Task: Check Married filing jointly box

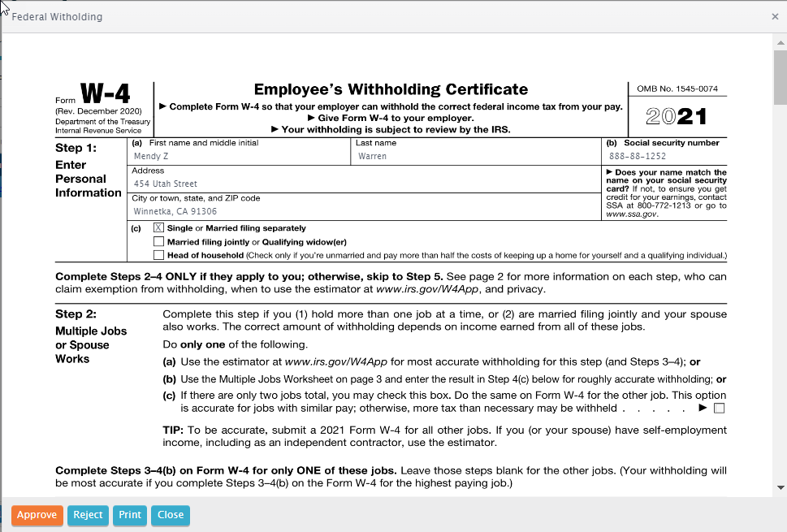Action: (158, 242)
